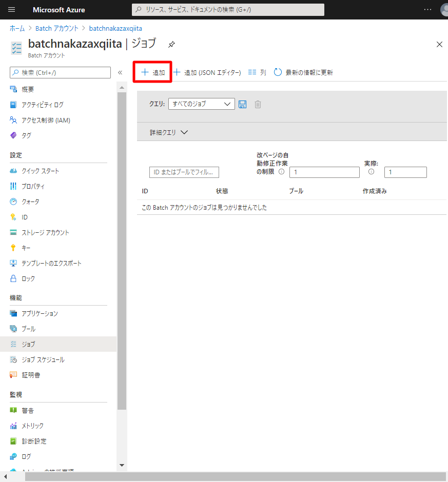This screenshot has height=482, width=448.
Task: Click the sidebar scrollbar up arrow
Action: (122, 88)
